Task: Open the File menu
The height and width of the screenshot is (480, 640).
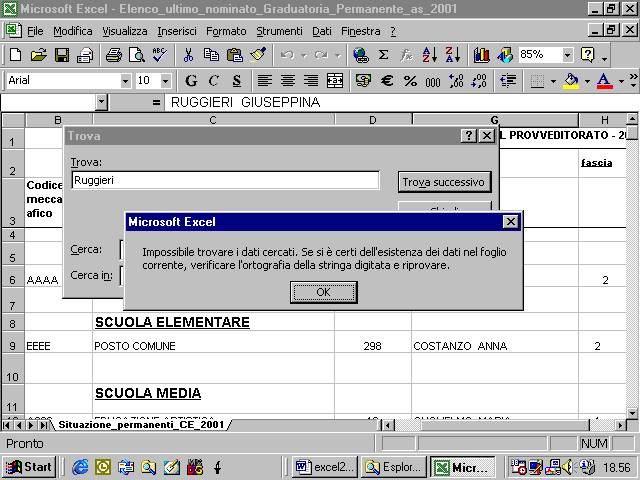Action: 35,31
